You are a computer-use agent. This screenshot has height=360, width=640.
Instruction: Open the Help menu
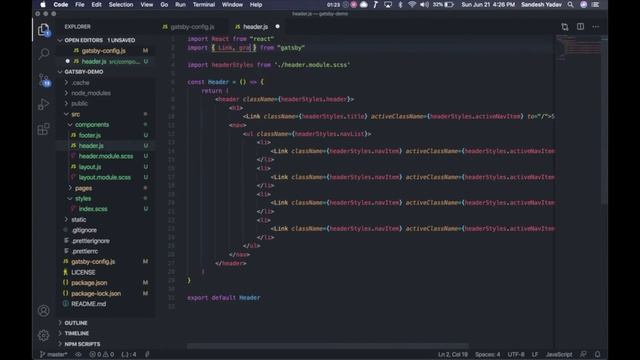[x=256, y=4]
